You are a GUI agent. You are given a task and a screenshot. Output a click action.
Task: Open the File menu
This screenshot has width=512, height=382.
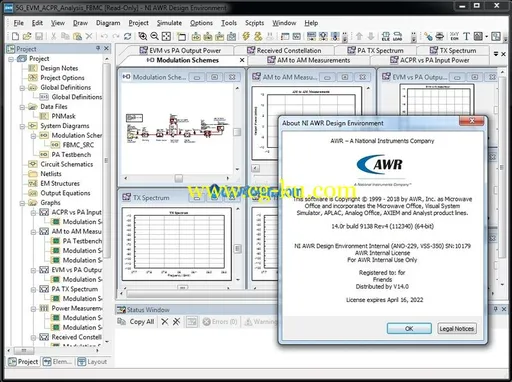(19, 23)
